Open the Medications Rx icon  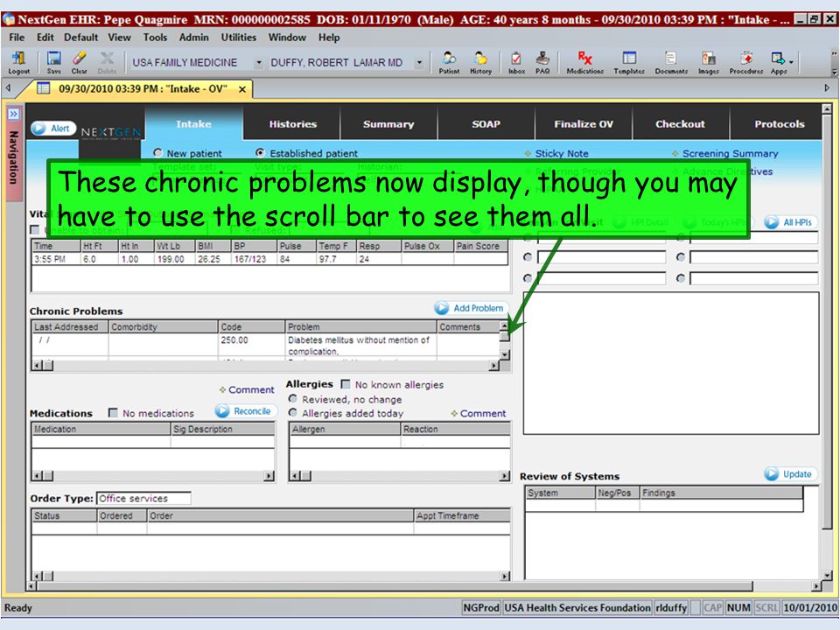point(585,62)
